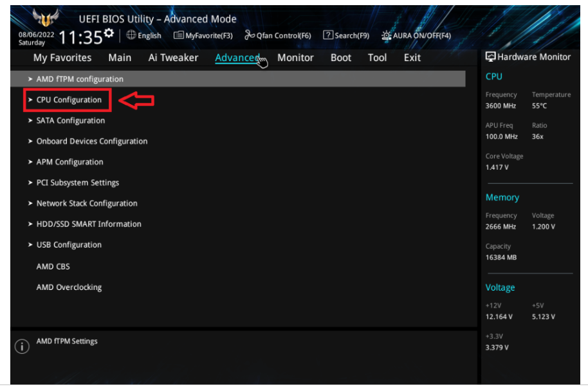Open SATA Configuration entry
This screenshot has height=389, width=588.
tap(71, 121)
